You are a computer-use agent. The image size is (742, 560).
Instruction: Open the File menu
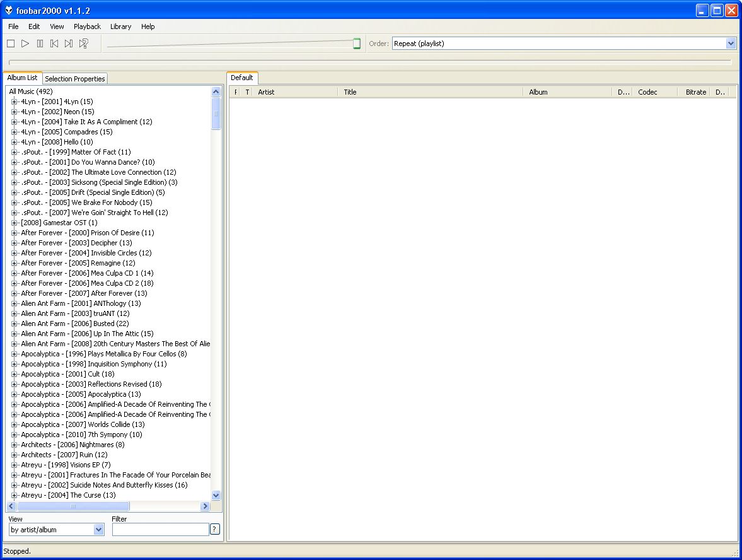[x=13, y=26]
